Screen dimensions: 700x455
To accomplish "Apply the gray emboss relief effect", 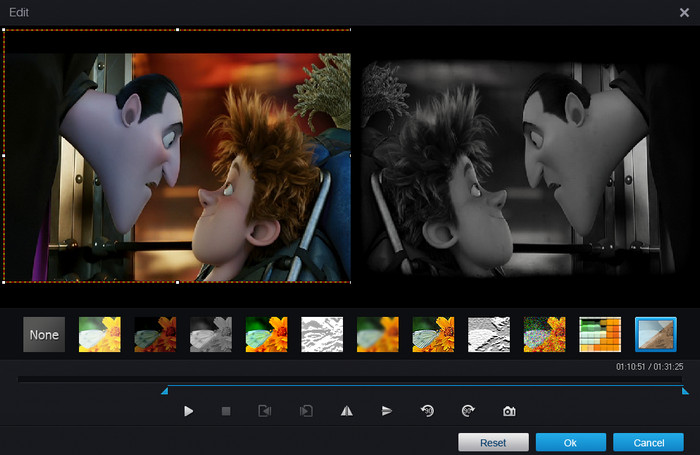I will [x=489, y=334].
